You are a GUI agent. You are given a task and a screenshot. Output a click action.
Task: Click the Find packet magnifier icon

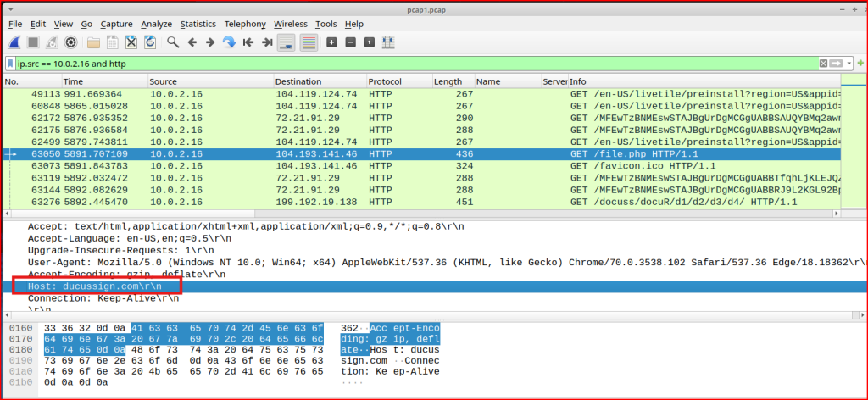point(173,42)
